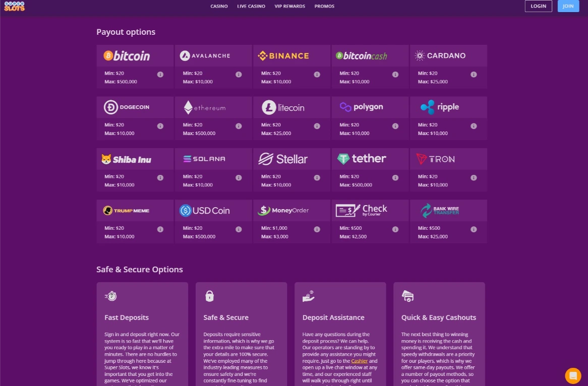Image resolution: width=588 pixels, height=386 pixels.
Task: Go to Live Casino section
Action: click(x=251, y=7)
